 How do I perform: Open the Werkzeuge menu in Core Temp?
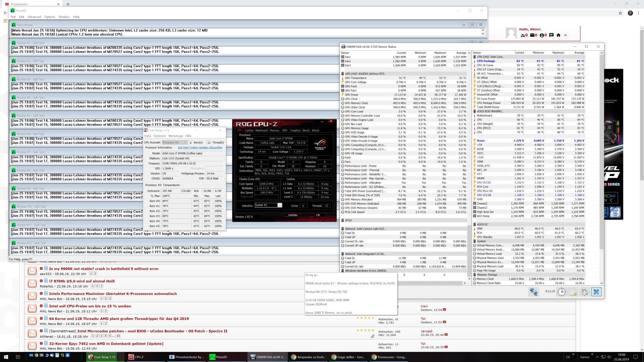[175, 136]
